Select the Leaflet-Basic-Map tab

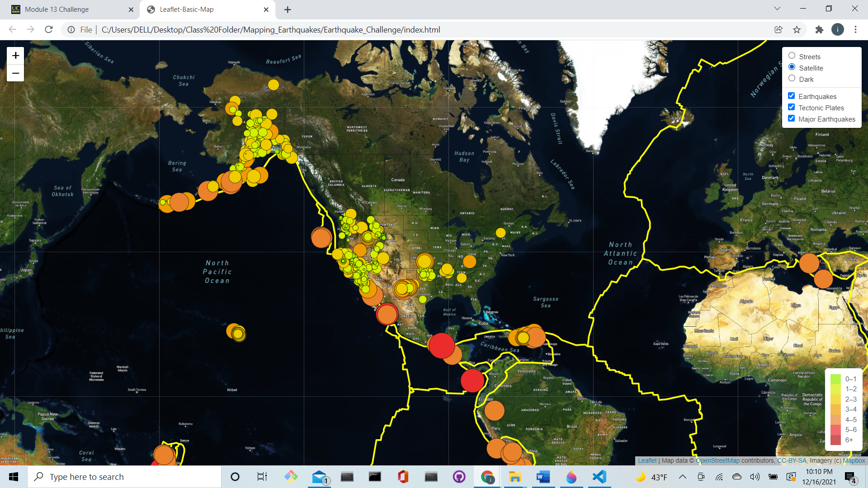point(208,9)
